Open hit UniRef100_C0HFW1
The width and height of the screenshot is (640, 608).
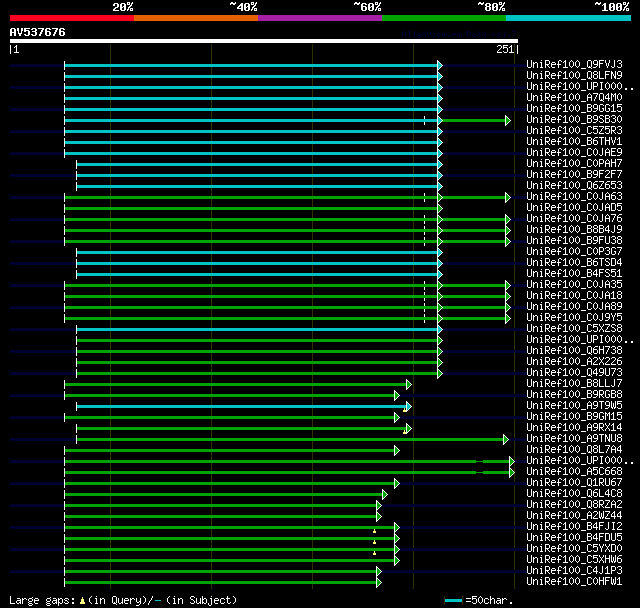pyautogui.click(x=574, y=582)
